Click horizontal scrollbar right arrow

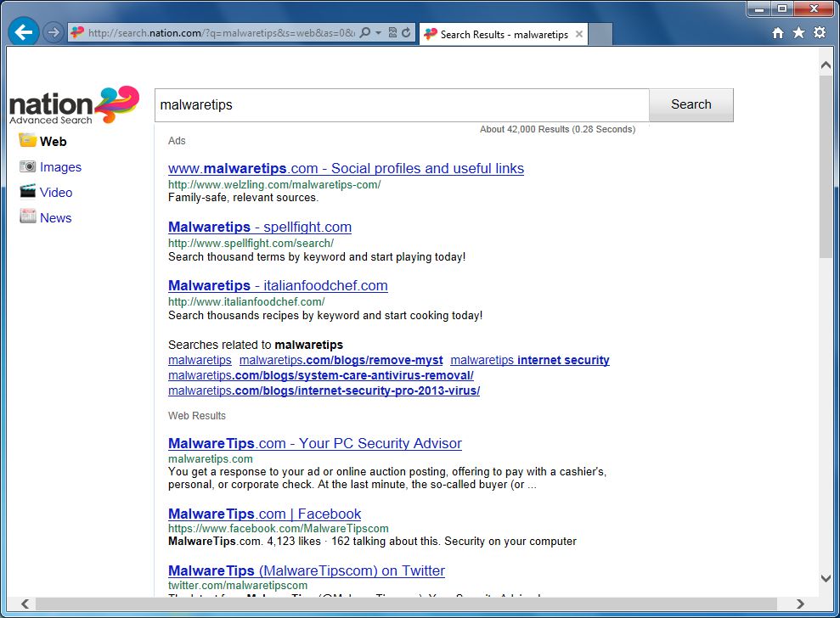pyautogui.click(x=800, y=604)
